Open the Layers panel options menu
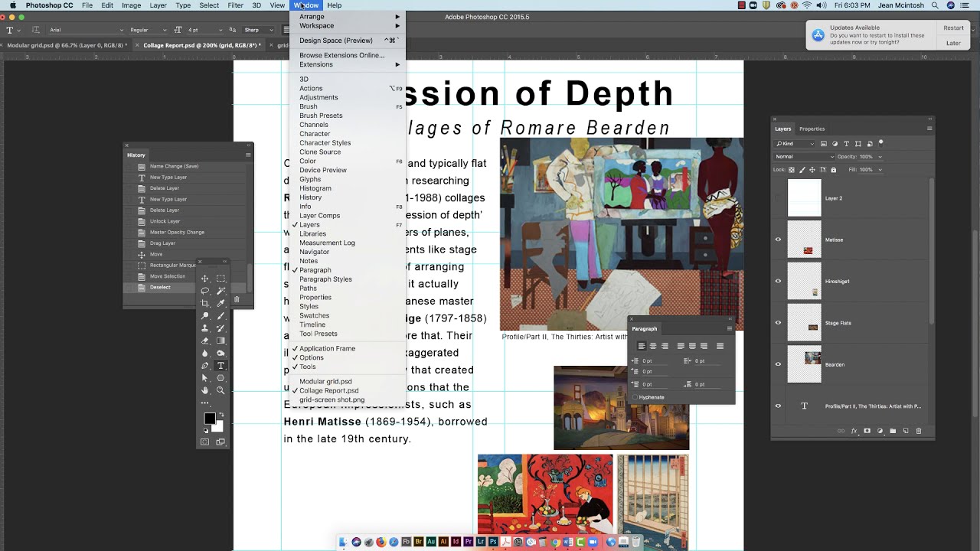980x551 pixels. [x=930, y=129]
